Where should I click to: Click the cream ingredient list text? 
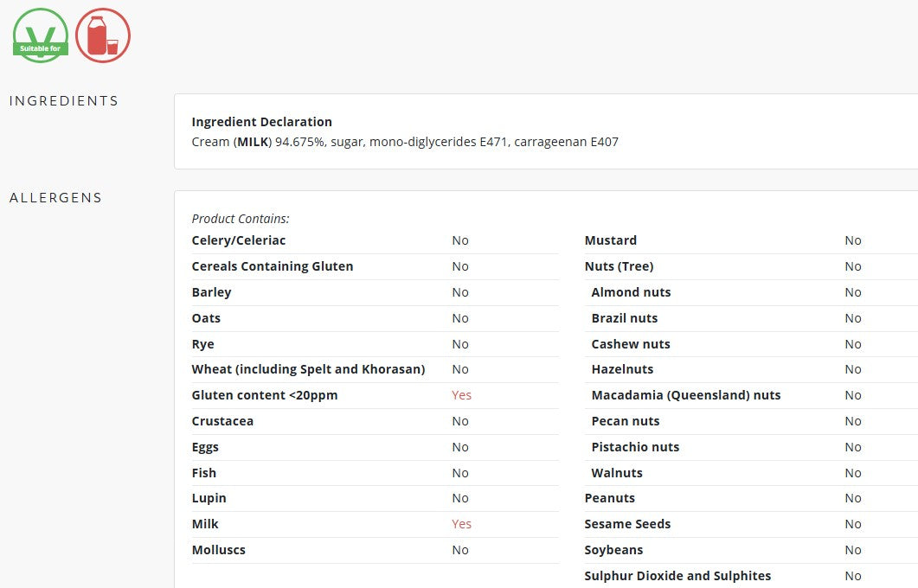[x=405, y=142]
